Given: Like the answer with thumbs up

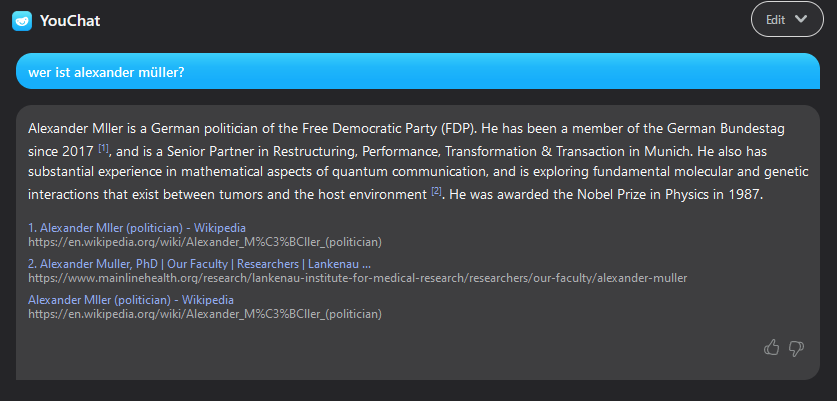Looking at the screenshot, I should pos(771,348).
